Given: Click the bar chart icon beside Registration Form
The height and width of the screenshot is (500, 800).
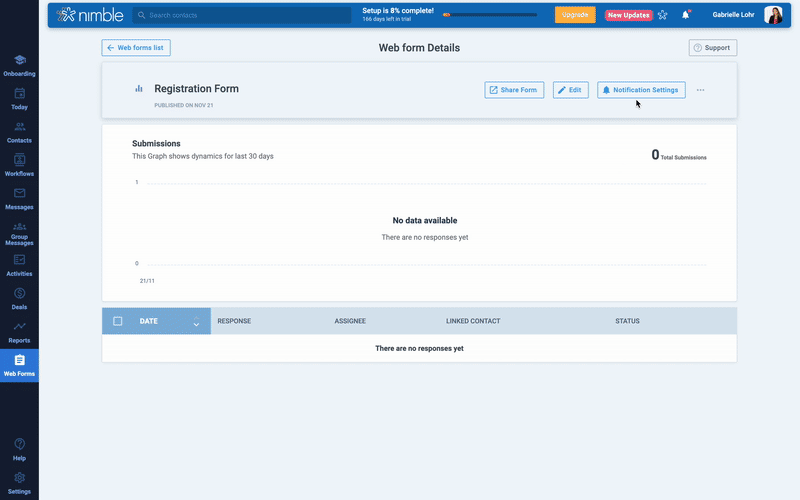Looking at the screenshot, I should [139, 89].
